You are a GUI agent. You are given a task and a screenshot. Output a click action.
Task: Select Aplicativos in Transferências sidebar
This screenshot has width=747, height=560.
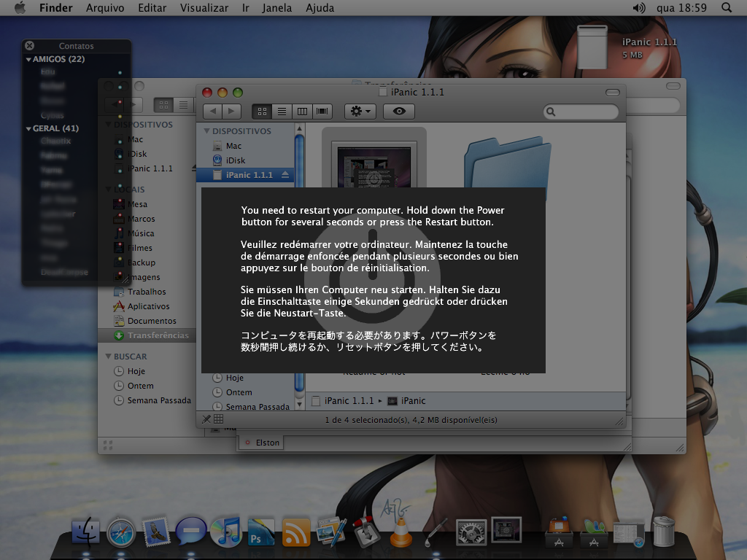(x=147, y=306)
